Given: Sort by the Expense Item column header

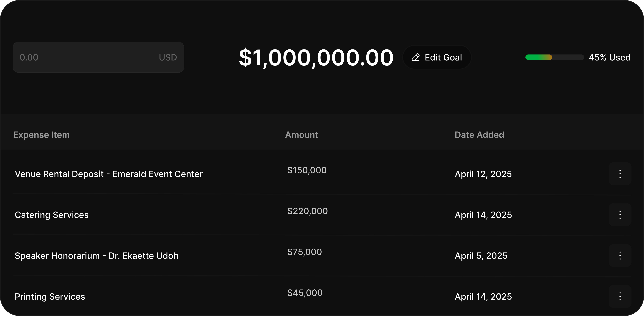Looking at the screenshot, I should point(41,135).
